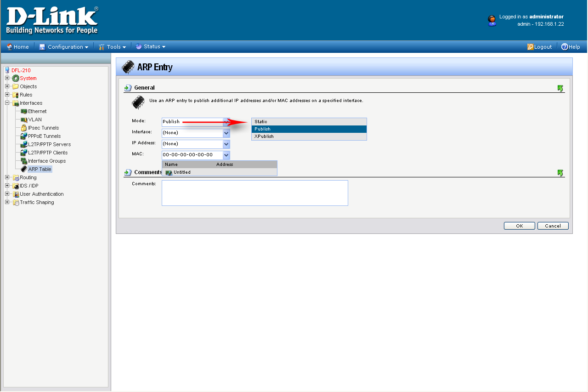The height and width of the screenshot is (392, 588).
Task: Click the VLAN icon in tree
Action: (x=24, y=119)
